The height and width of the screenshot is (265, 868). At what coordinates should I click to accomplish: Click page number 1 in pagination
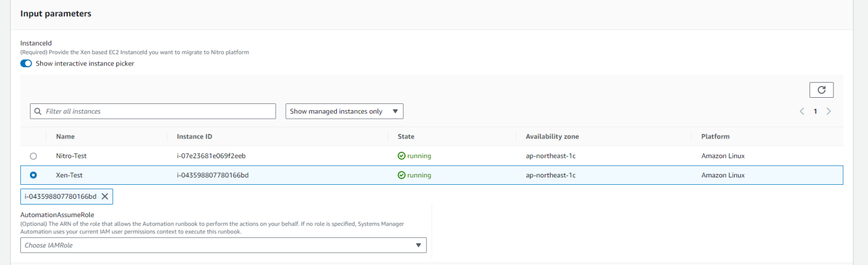coord(815,111)
